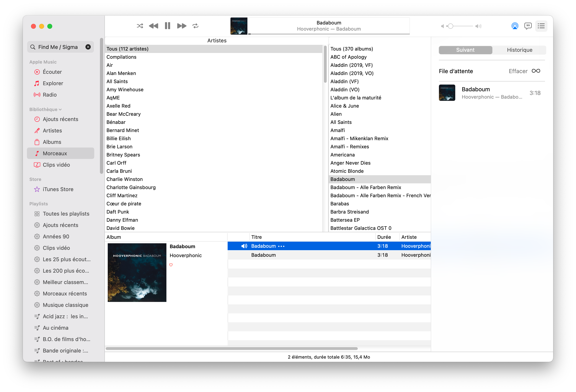Toggle the autoplay infinity icon
Viewport: 576px width, 392px height.
(536, 71)
